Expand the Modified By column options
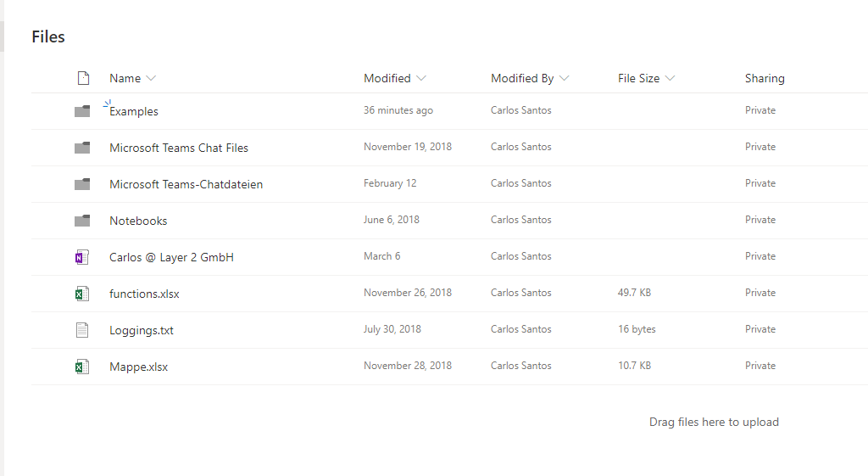This screenshot has width=868, height=476. (565, 78)
